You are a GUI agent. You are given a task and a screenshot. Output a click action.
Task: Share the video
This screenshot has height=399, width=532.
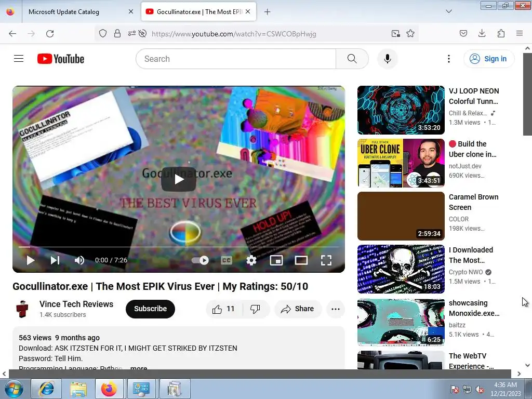click(x=298, y=309)
